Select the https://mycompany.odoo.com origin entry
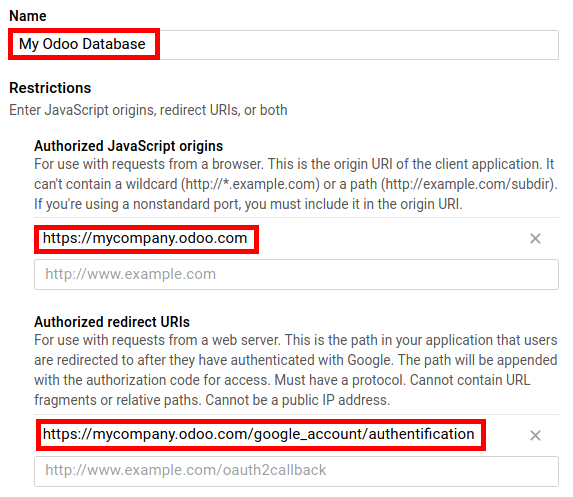 point(145,238)
